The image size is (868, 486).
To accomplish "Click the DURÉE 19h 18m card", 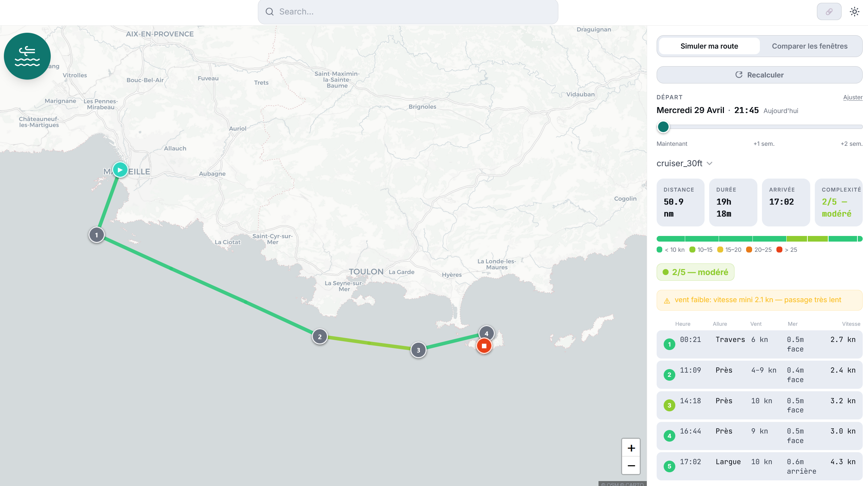I will (733, 202).
